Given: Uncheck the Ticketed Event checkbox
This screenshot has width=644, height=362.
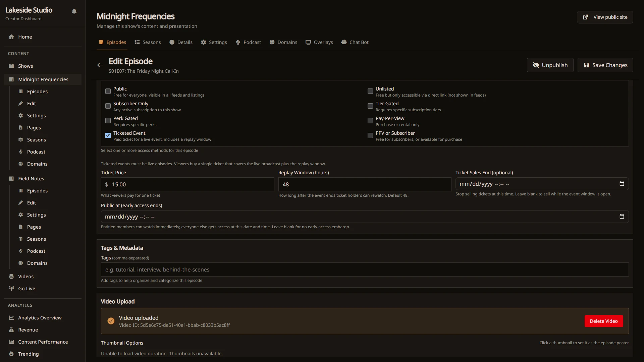Looking at the screenshot, I should (x=108, y=135).
